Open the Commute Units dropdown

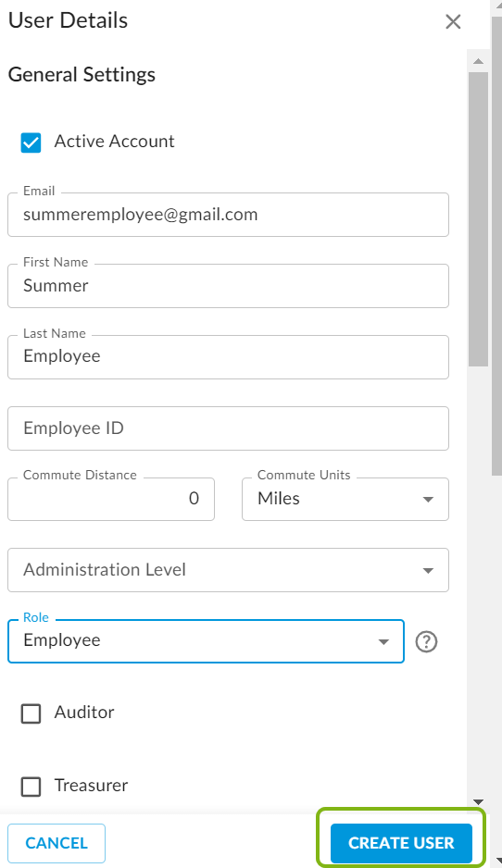[345, 500]
